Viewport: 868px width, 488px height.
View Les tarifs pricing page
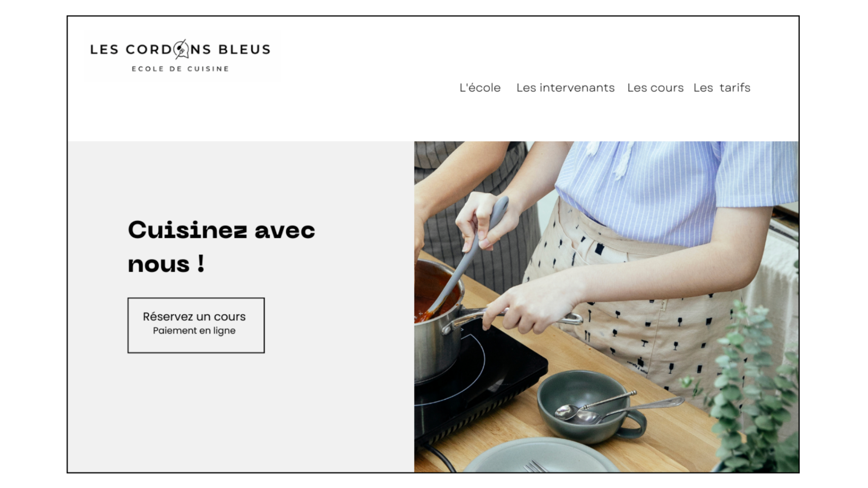722,88
